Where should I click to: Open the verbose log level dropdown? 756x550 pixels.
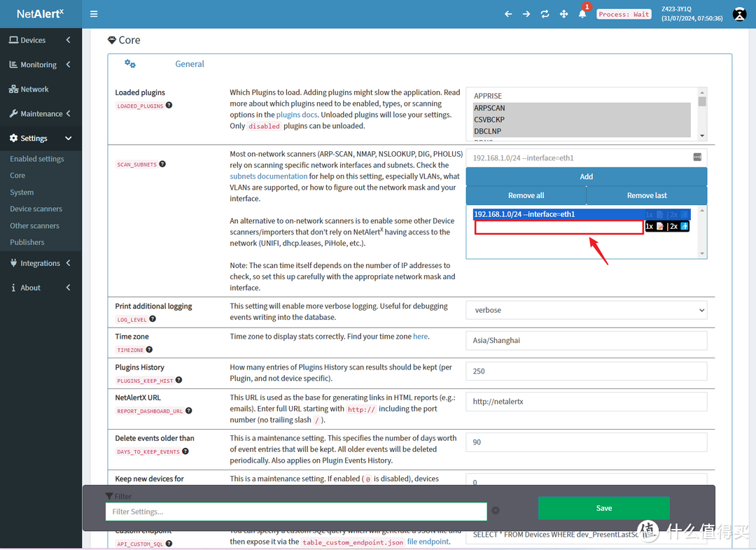click(586, 310)
